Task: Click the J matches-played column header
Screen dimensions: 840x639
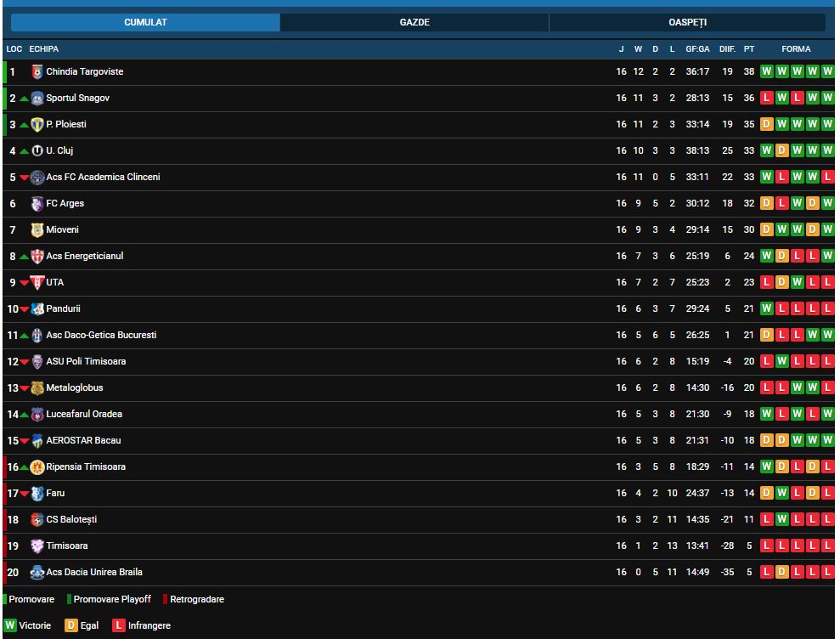Action: (622, 48)
